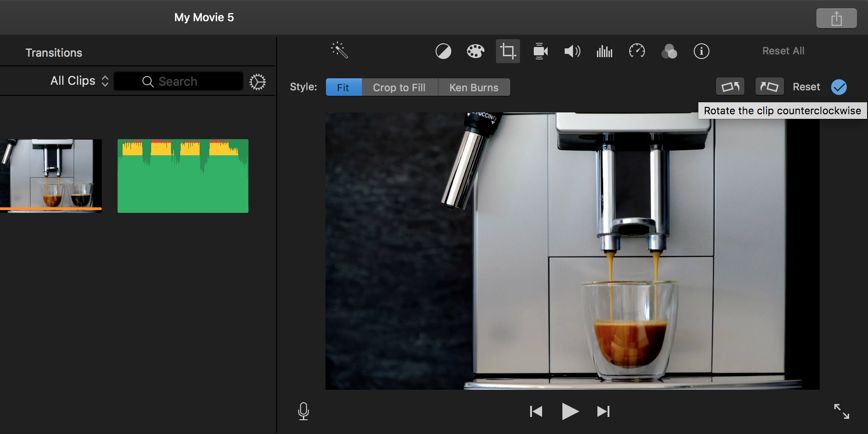Image resolution: width=868 pixels, height=434 pixels.
Task: Open the Volume controls
Action: (x=572, y=51)
